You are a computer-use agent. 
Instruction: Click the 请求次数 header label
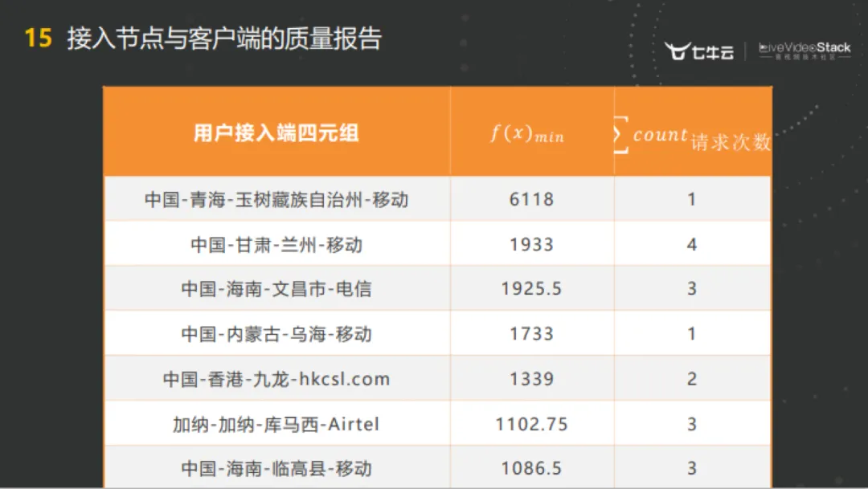[x=730, y=142]
